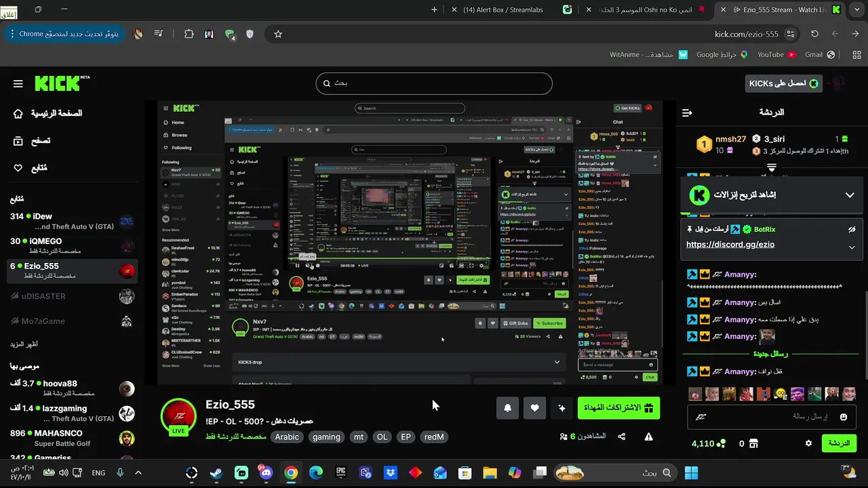Open category مخصصة للدردشة فقط link
This screenshot has width=868, height=488.
pos(236,437)
